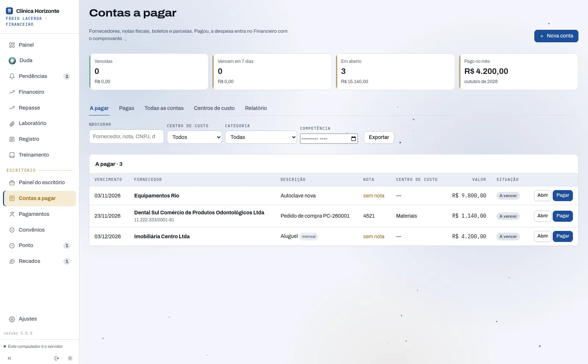Click the Duda avatar icon
Image resolution: width=588 pixels, height=364 pixels.
click(12, 61)
